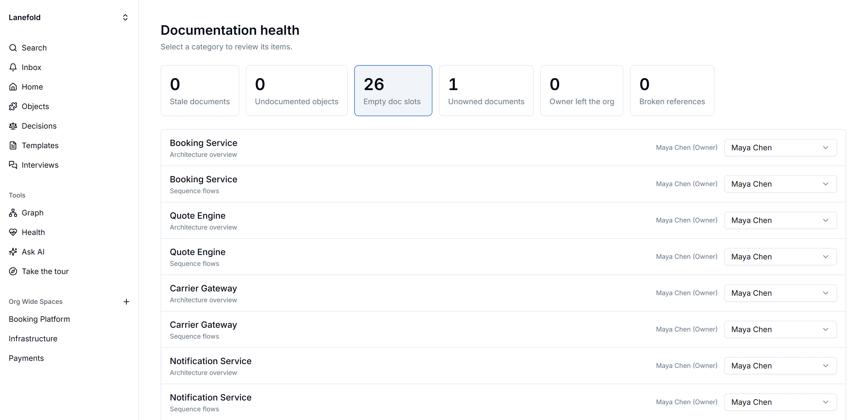Select the Broken references category card

click(x=672, y=91)
